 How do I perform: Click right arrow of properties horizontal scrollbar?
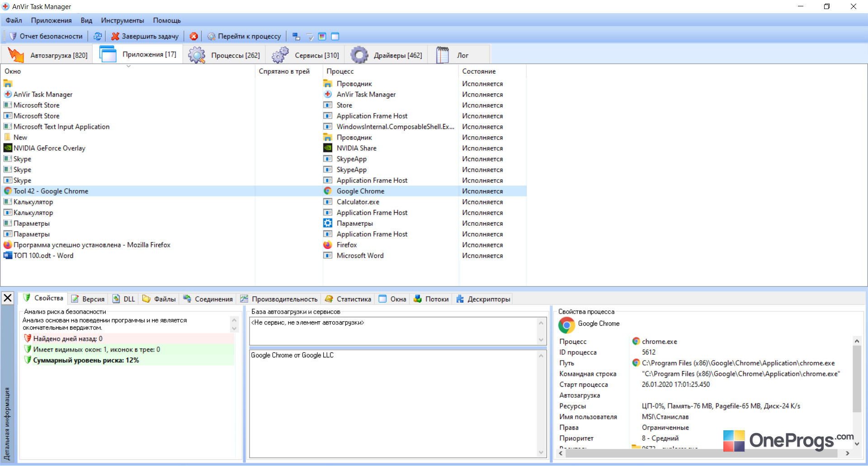coord(847,453)
